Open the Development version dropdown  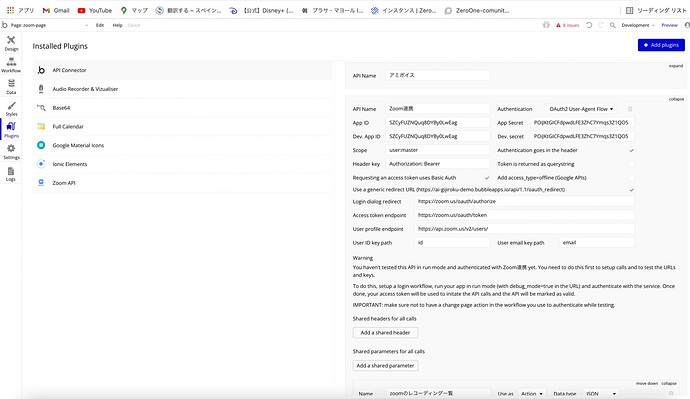(638, 25)
